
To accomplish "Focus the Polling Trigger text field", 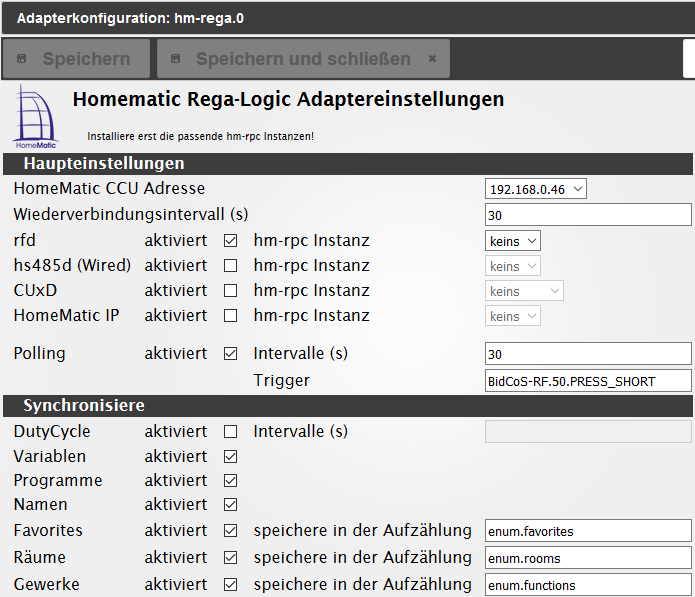I will pyautogui.click(x=588, y=381).
